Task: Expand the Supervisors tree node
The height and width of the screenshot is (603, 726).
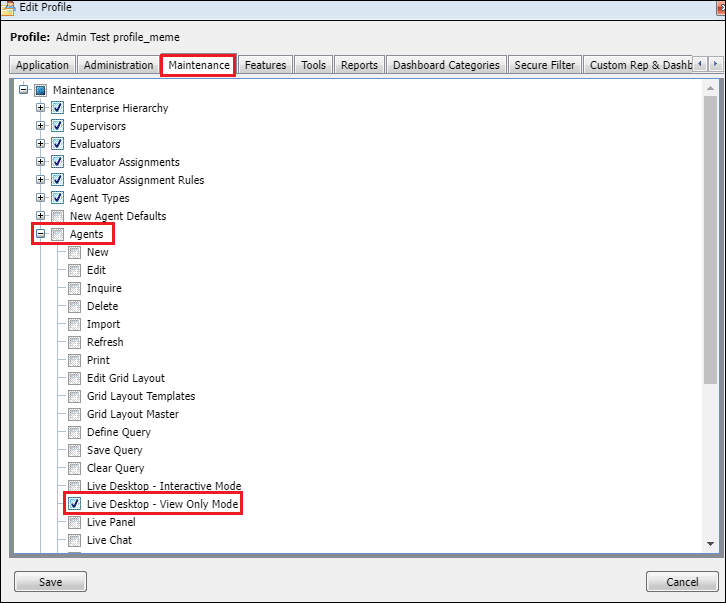Action: [41, 126]
